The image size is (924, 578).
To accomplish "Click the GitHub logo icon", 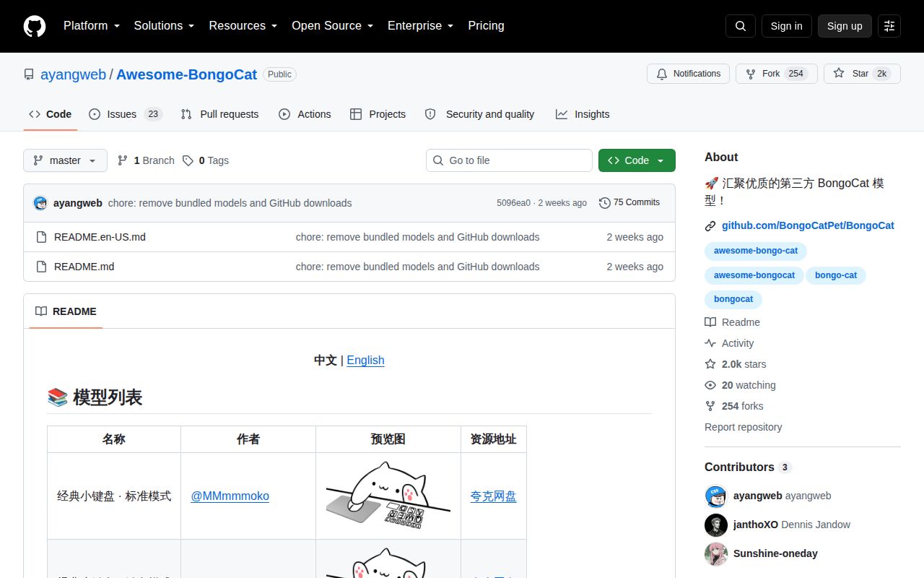I will click(35, 26).
